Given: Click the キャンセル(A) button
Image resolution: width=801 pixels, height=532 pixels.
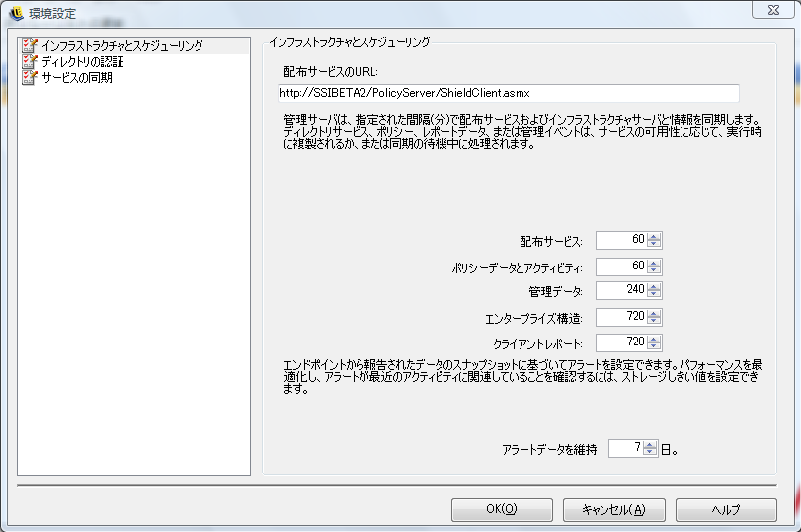Looking at the screenshot, I should pos(613,509).
